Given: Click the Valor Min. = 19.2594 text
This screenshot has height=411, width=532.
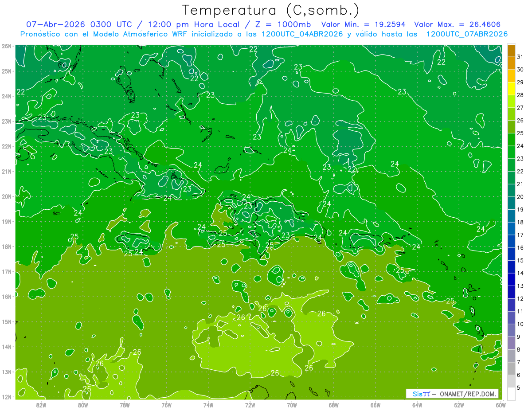Looking at the screenshot, I should pos(363,25).
